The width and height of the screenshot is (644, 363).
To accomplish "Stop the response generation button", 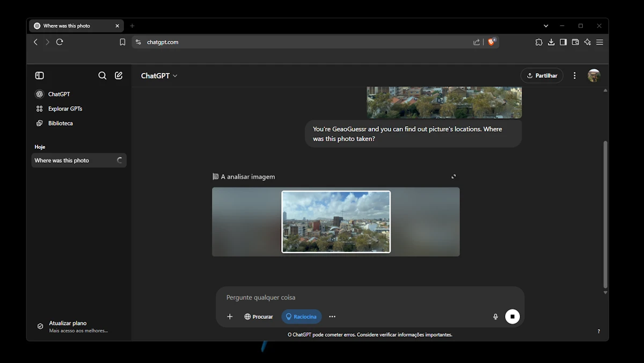I will coord(512,317).
